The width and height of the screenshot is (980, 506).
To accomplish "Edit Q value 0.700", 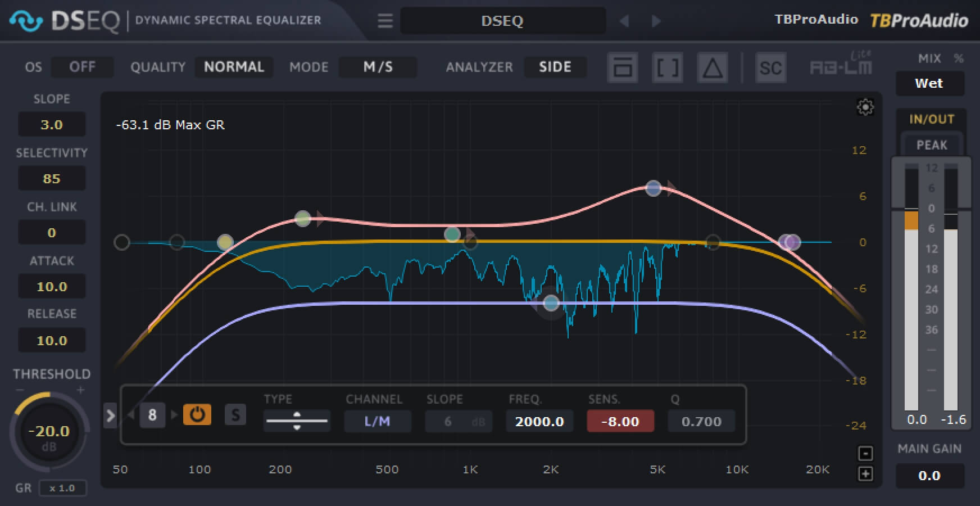I will point(701,421).
